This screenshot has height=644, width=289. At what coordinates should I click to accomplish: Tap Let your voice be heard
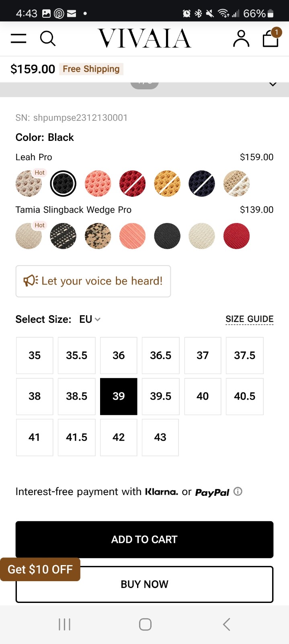(93, 281)
